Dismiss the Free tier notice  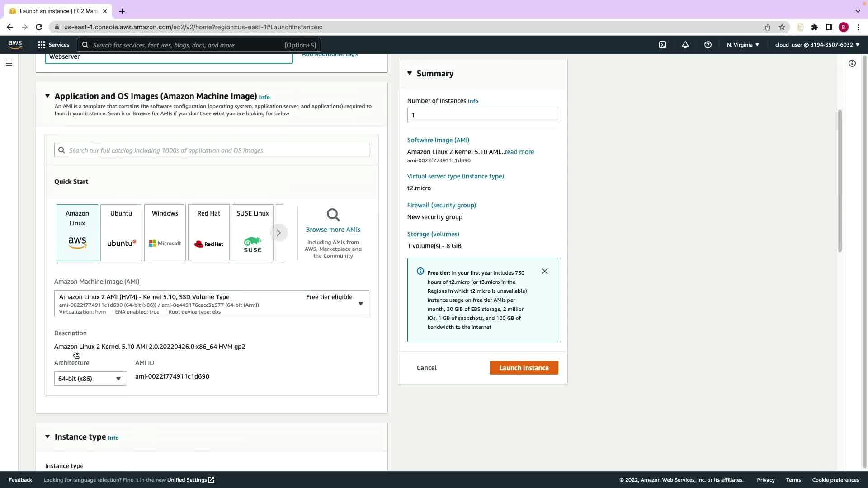[x=545, y=271]
